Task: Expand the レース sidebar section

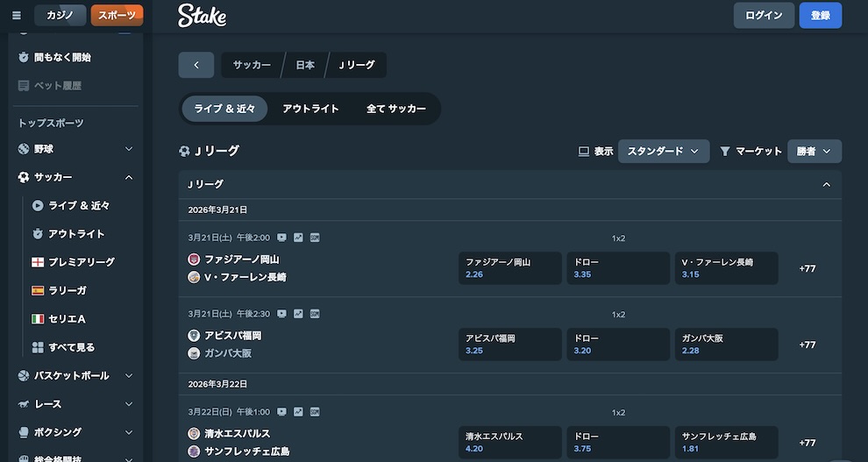Action: 128,404
